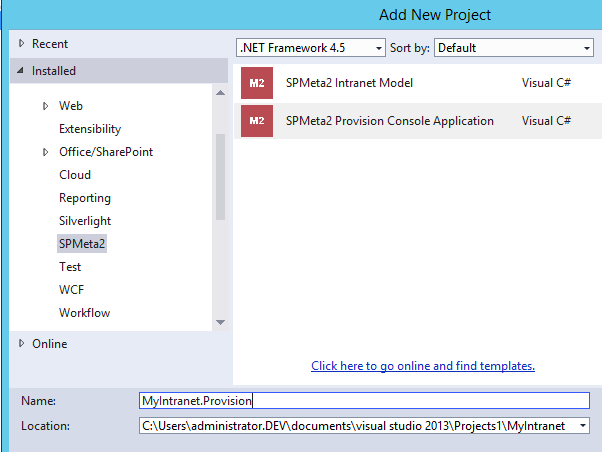Select the WCF template category
Viewport: 602px width, 452px height.
pyautogui.click(x=71, y=290)
